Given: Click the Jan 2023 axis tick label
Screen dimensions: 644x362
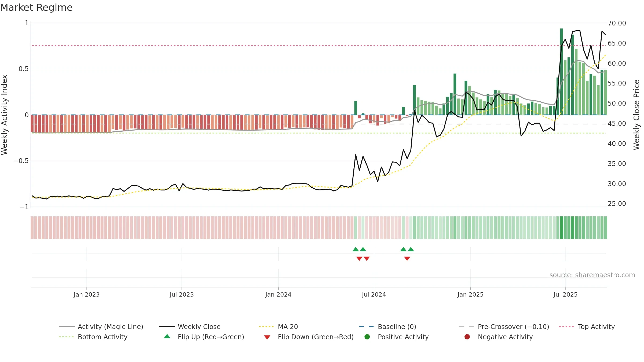Looking at the screenshot, I should pos(86,294).
